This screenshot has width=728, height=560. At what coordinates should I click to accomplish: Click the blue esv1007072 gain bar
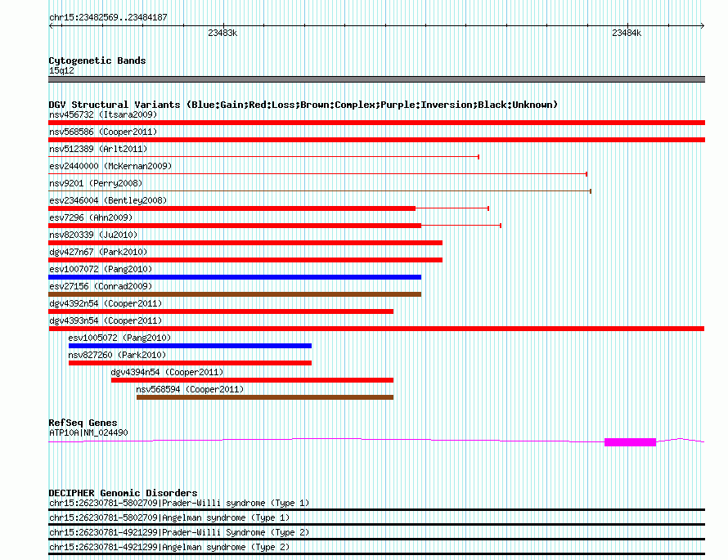[235, 277]
